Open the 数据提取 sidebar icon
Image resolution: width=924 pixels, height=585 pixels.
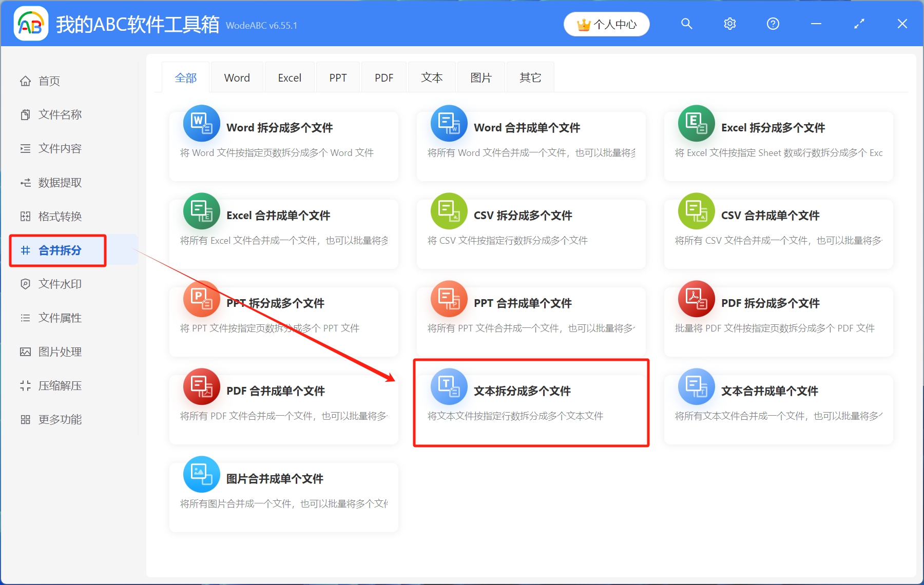tap(25, 182)
